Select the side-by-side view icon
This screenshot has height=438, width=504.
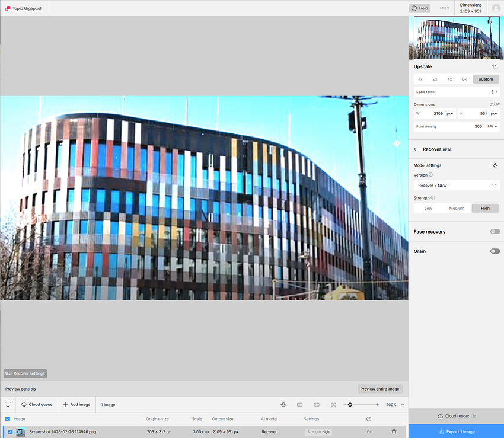pos(333,404)
